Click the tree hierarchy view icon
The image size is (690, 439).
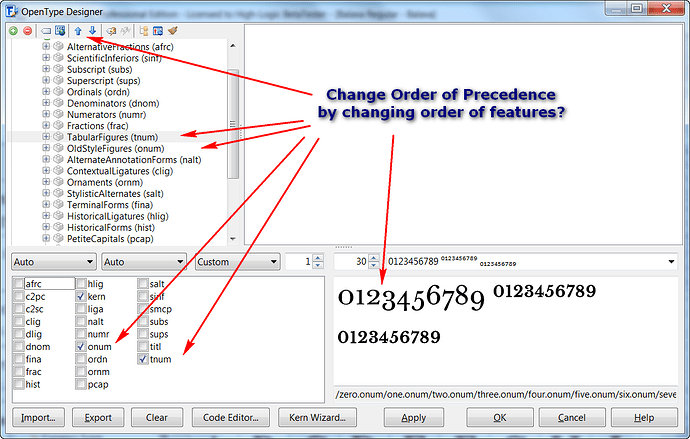click(x=143, y=31)
